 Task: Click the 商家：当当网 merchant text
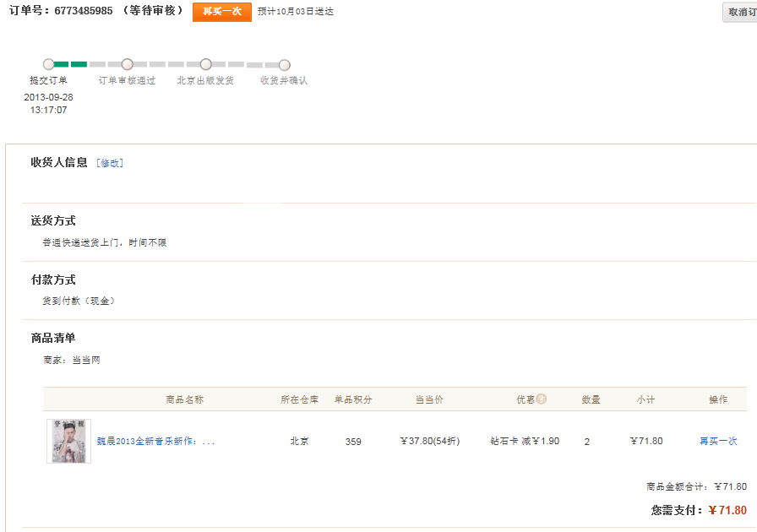pos(72,360)
